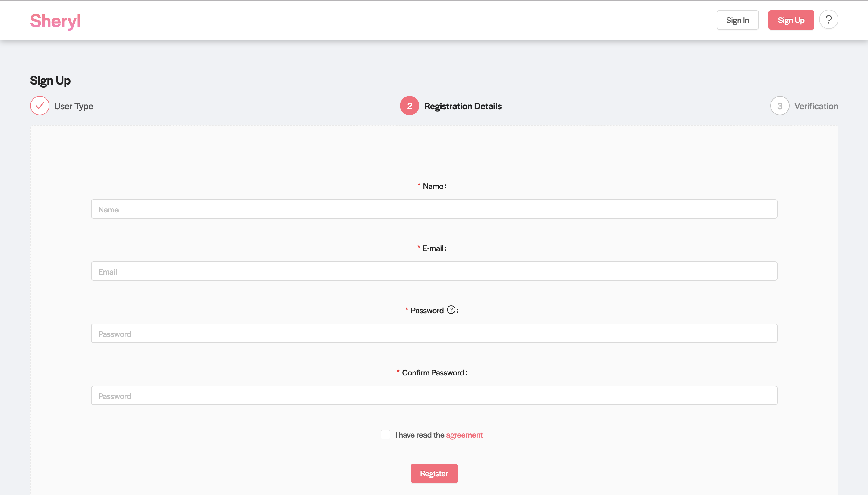Viewport: 868px width, 495px height.
Task: Submit form with Register button
Action: tap(434, 473)
